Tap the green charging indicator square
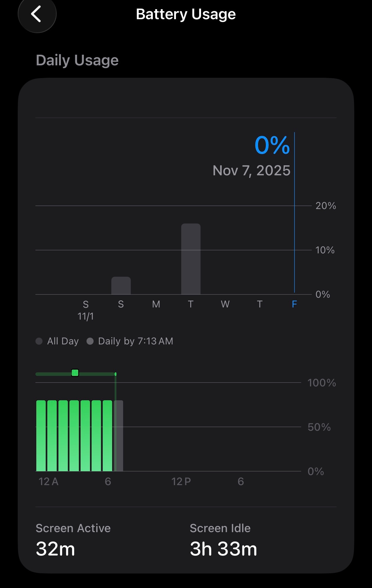The image size is (372, 588). click(x=75, y=373)
